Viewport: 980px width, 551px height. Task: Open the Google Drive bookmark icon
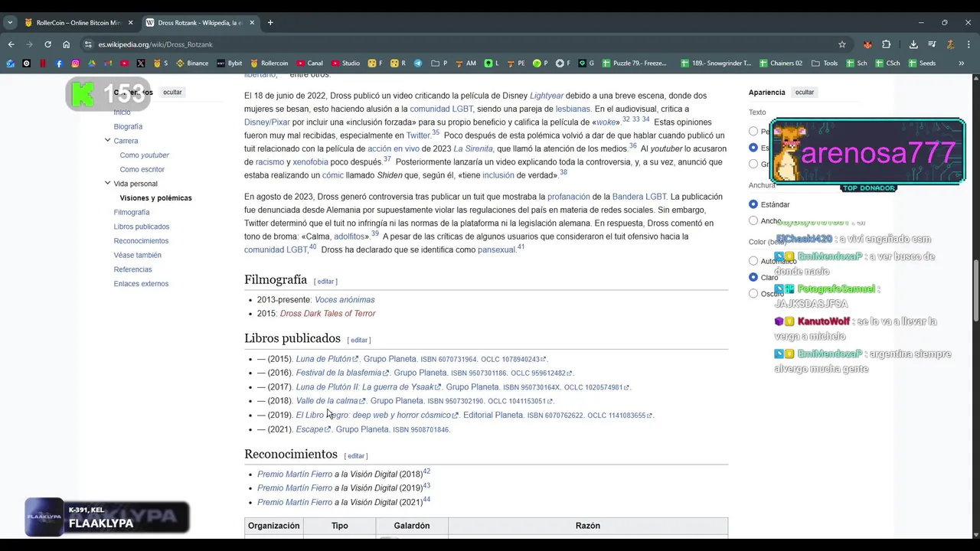[x=92, y=64]
